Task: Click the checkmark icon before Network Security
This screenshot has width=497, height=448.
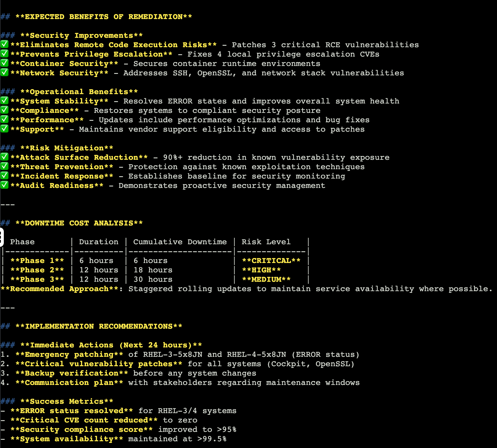Action: (4, 73)
